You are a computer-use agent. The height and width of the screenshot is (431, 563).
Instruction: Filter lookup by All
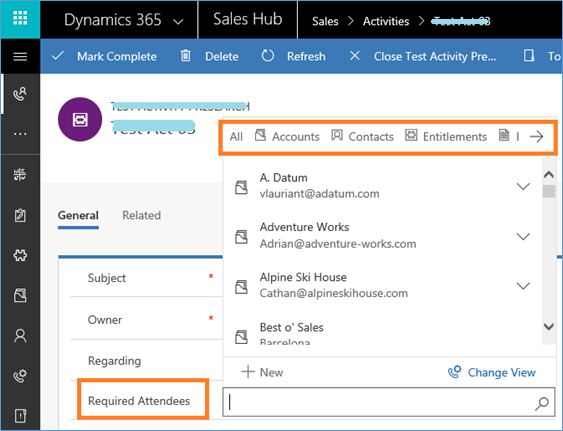(x=236, y=137)
